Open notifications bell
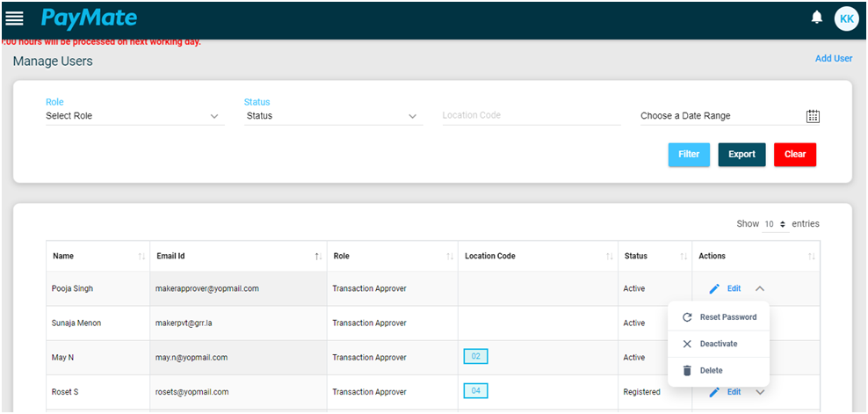Viewport: 868px width, 414px height. click(x=816, y=18)
